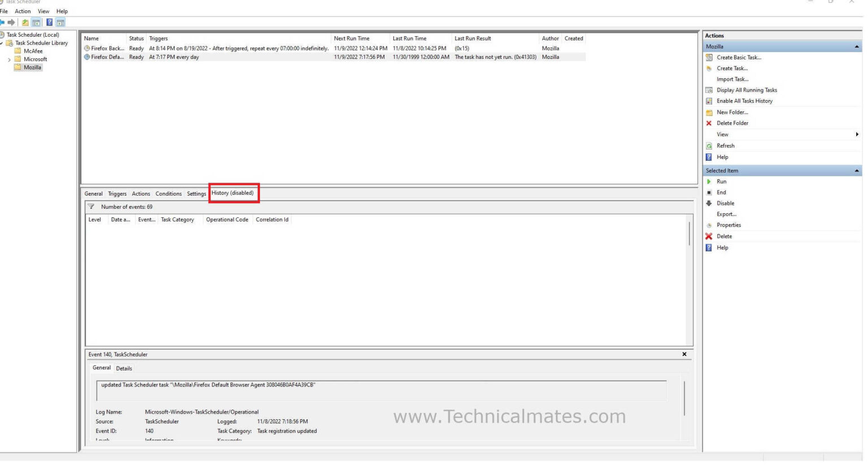This screenshot has width=868, height=465.
Task: Open the View submenu arrow in Actions pane
Action: [857, 134]
